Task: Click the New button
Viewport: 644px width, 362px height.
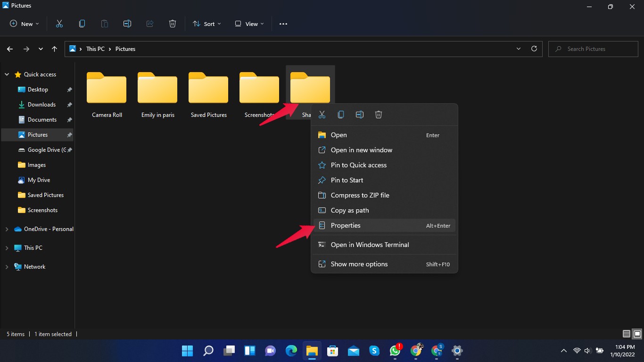Action: coord(25,24)
